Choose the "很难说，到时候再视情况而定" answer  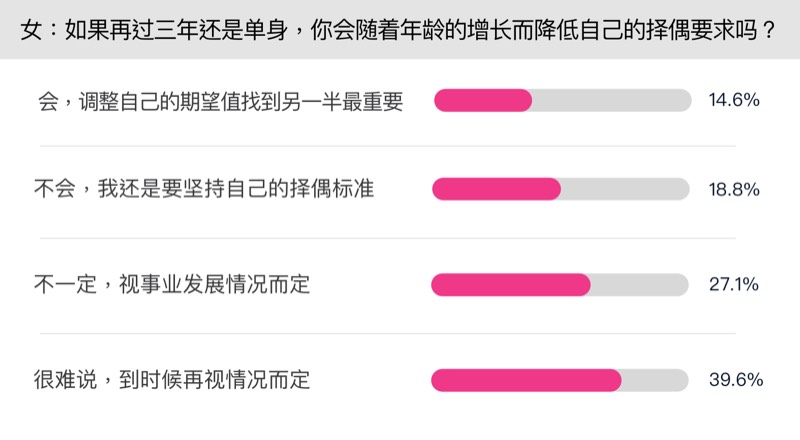[173, 379]
